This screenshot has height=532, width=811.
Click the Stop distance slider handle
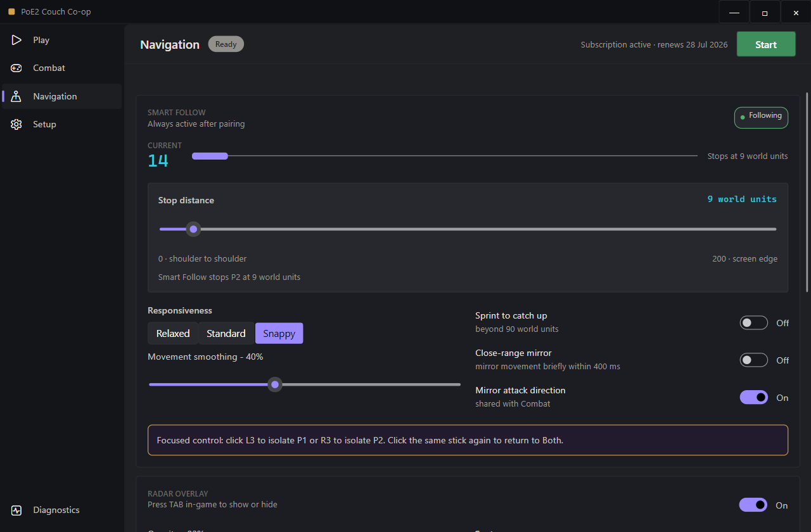coord(193,229)
